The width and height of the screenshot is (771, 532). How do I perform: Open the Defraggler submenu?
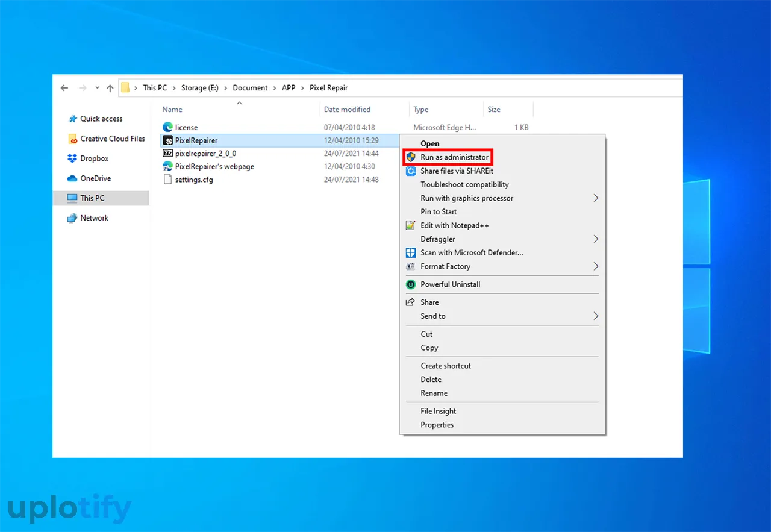(502, 239)
